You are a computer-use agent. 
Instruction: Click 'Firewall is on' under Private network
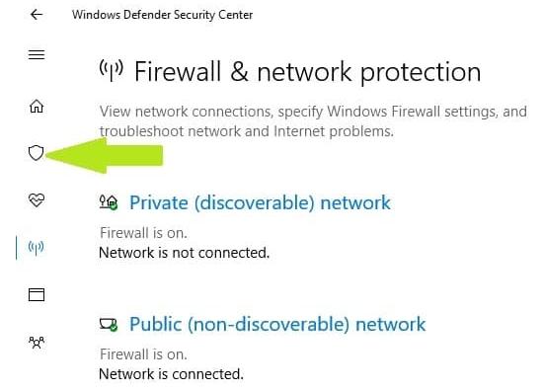click(143, 233)
